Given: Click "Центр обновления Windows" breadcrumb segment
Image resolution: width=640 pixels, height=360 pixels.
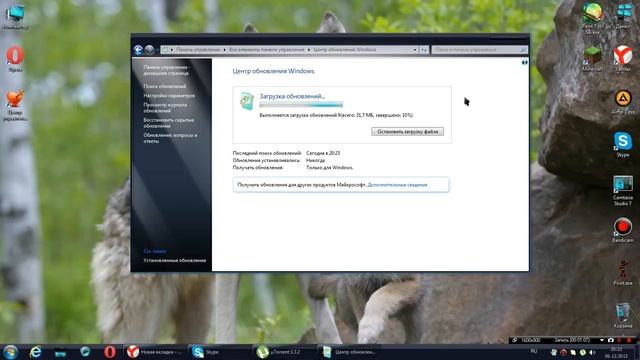Looking at the screenshot, I should click(x=345, y=49).
